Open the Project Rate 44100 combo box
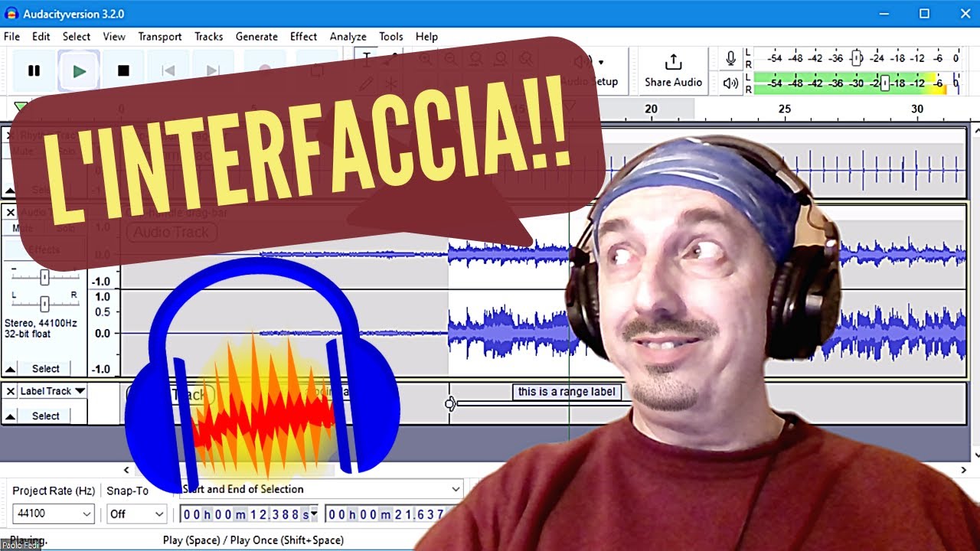The image size is (980, 551). point(54,514)
